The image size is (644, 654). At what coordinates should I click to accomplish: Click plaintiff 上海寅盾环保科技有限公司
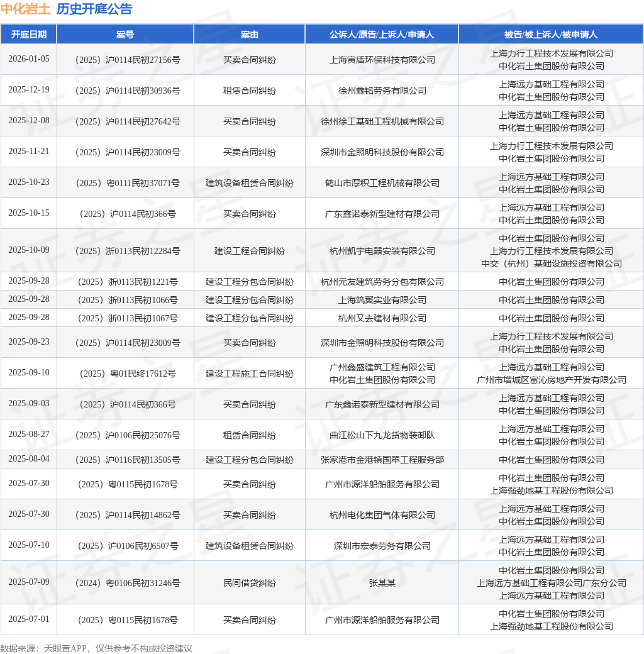[382, 60]
